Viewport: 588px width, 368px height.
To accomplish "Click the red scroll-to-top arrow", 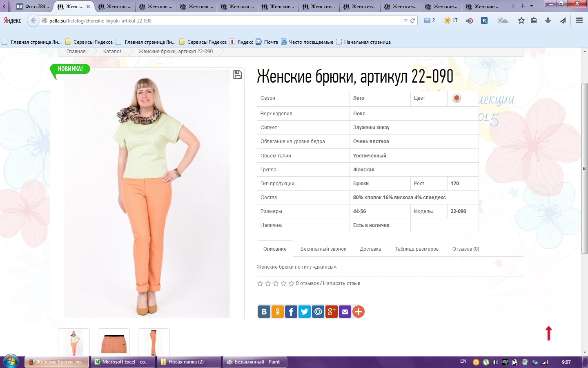I will (x=548, y=333).
